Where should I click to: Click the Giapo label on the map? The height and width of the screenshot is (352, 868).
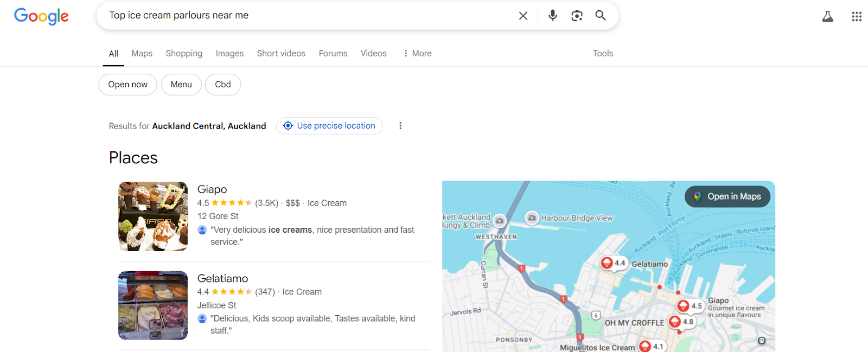(x=718, y=300)
